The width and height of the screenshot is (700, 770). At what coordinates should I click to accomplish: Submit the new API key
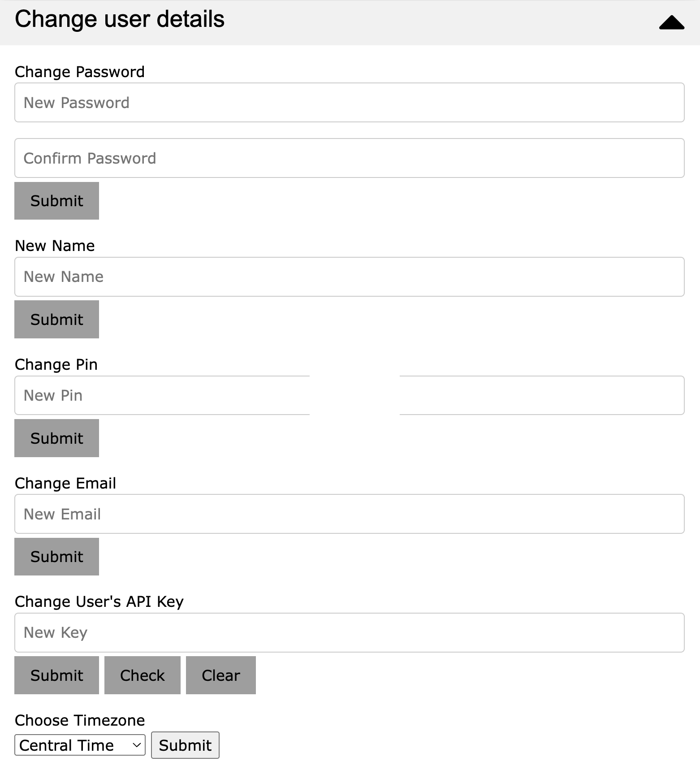pyautogui.click(x=56, y=675)
